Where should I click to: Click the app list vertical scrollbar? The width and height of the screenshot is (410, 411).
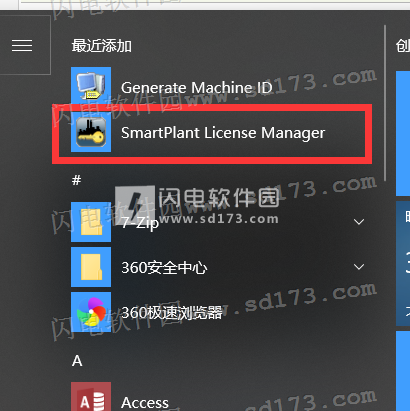point(385,103)
